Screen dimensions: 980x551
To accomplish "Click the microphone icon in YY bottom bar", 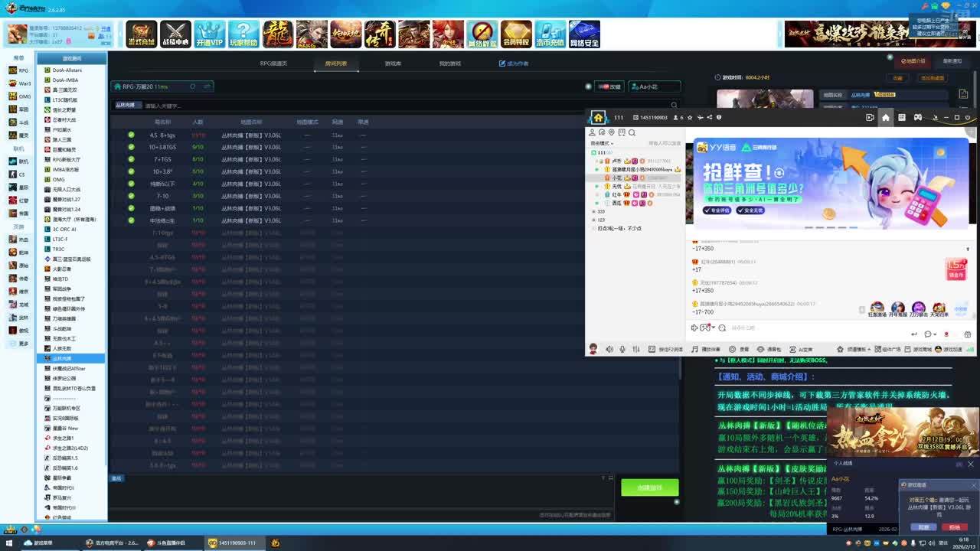I will click(622, 349).
